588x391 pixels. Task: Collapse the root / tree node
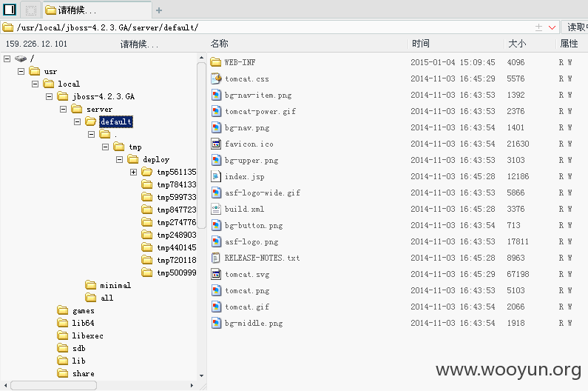7,59
